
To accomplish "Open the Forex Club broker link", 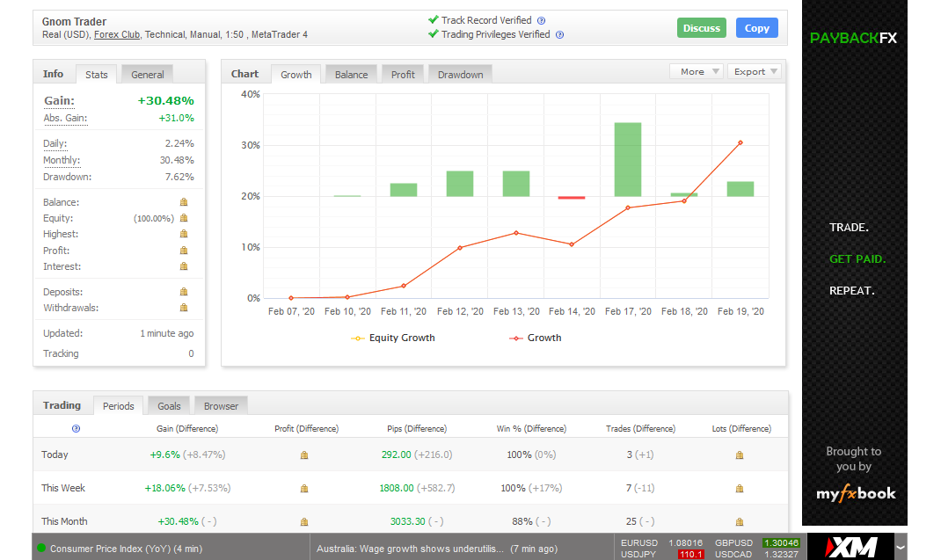I will coord(116,35).
